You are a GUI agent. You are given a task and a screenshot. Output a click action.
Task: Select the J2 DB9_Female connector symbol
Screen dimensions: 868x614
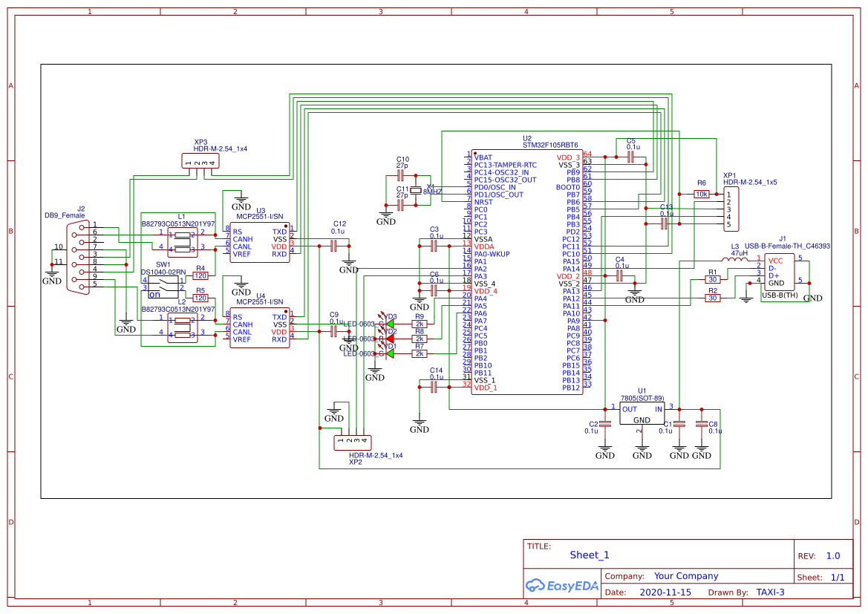point(79,257)
